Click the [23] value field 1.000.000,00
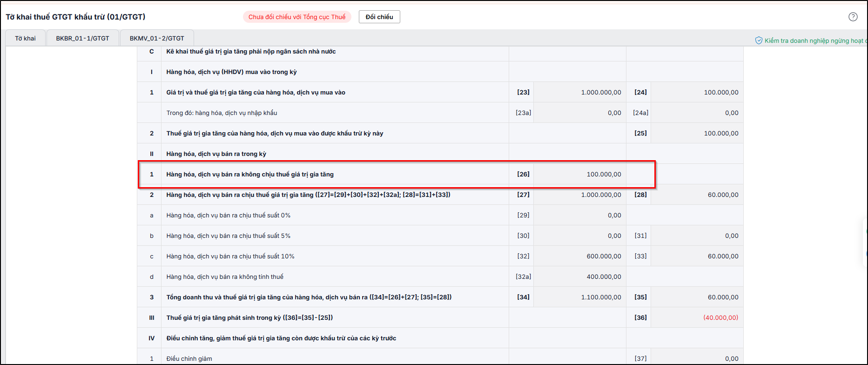Image resolution: width=868 pixels, height=365 pixels. pos(579,92)
